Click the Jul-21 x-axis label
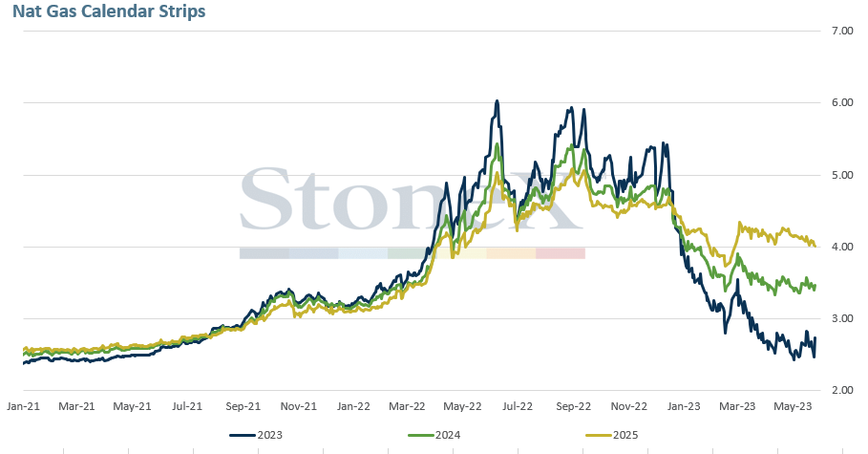 coord(187,406)
